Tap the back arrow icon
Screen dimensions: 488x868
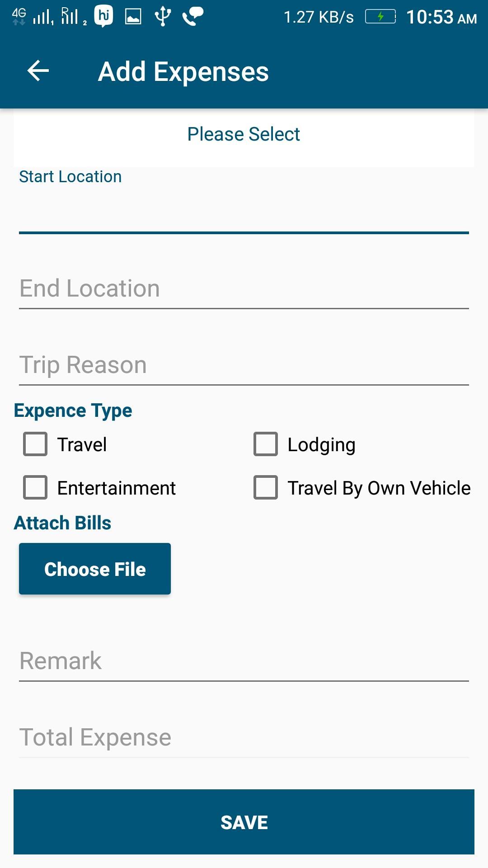[x=38, y=71]
